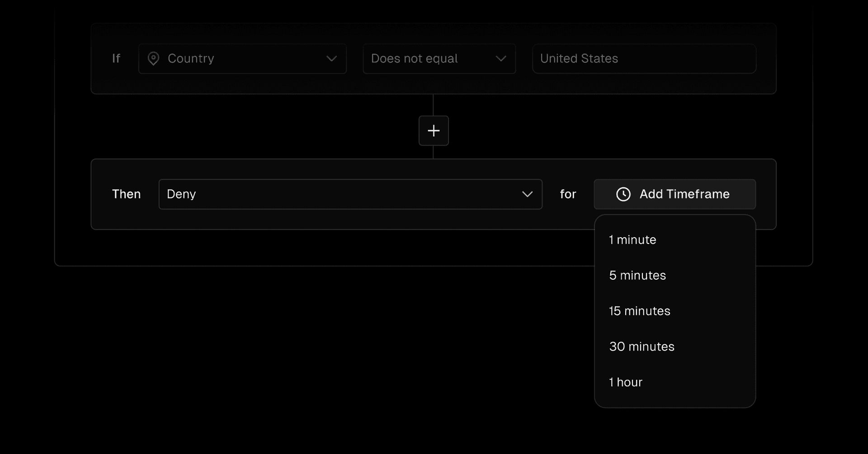Viewport: 868px width, 454px height.
Task: Focus the United States value field
Action: 644,59
